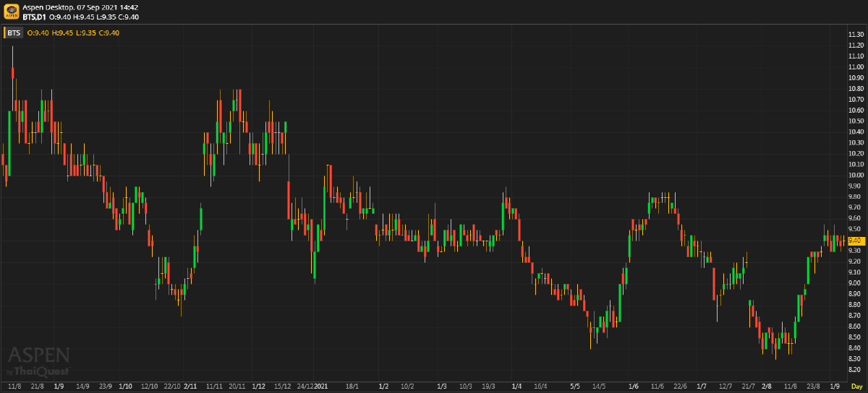
Task: Click the 1/2 date axis label
Action: click(x=383, y=386)
